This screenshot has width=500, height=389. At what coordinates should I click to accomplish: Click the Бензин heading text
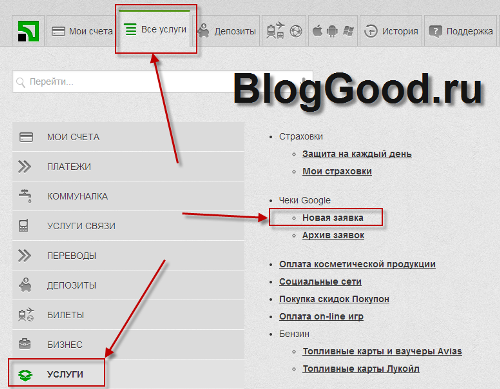(294, 334)
